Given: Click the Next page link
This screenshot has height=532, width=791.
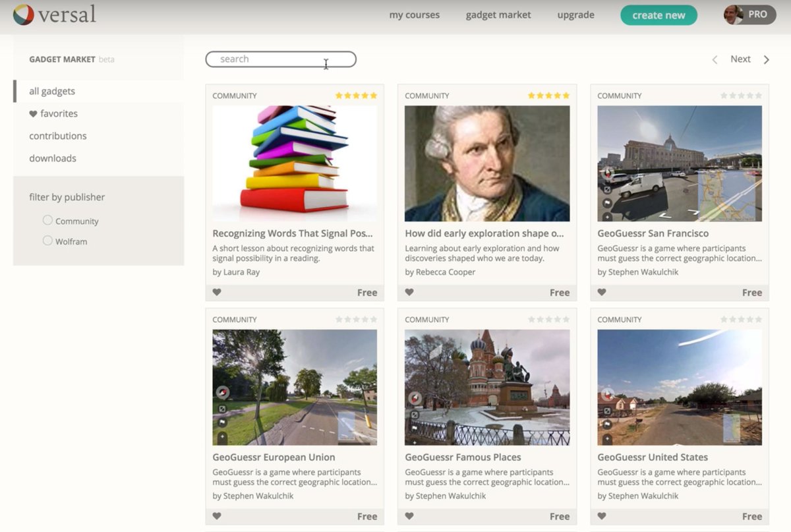Looking at the screenshot, I should tap(740, 59).
